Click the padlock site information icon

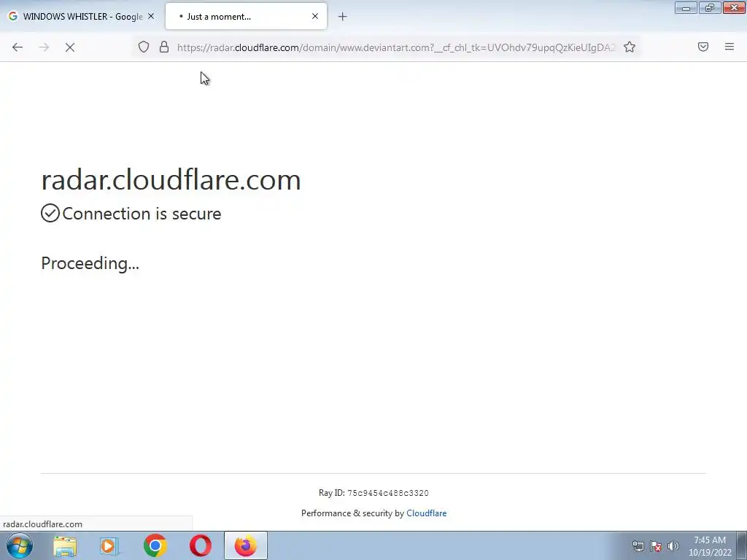[x=164, y=47]
